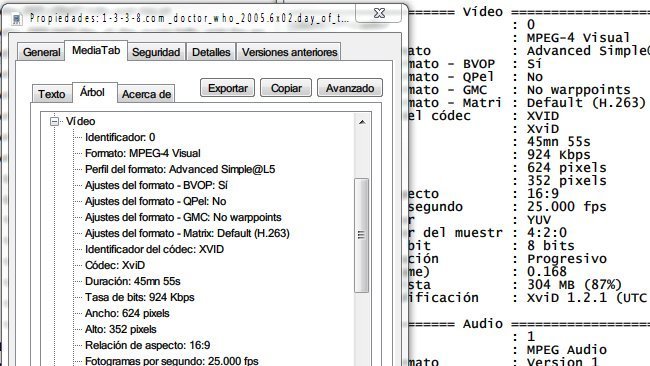
Task: Select 'Identificador del códec: XVID' row
Action: pyautogui.click(x=154, y=250)
